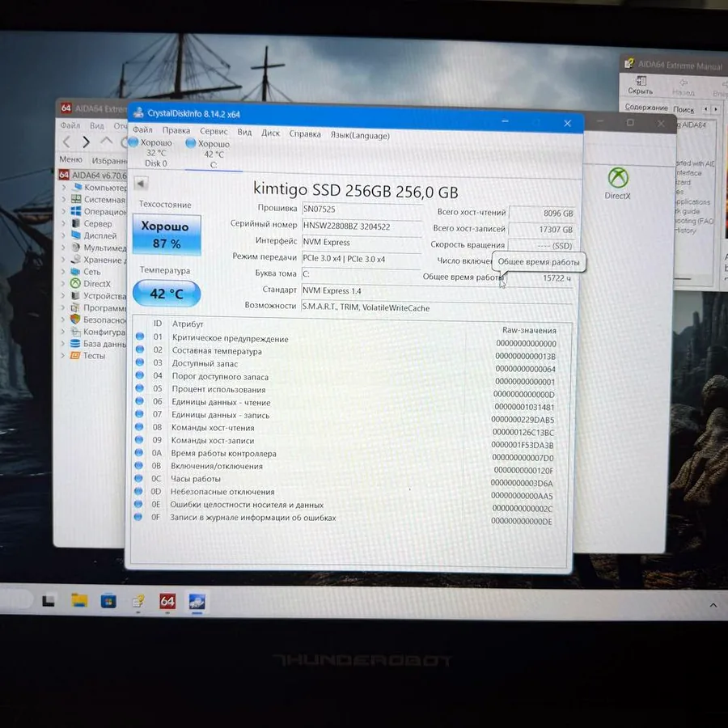728x728 pixels.
Task: Expand Сервер node in AIDA64 tree
Action: point(64,223)
